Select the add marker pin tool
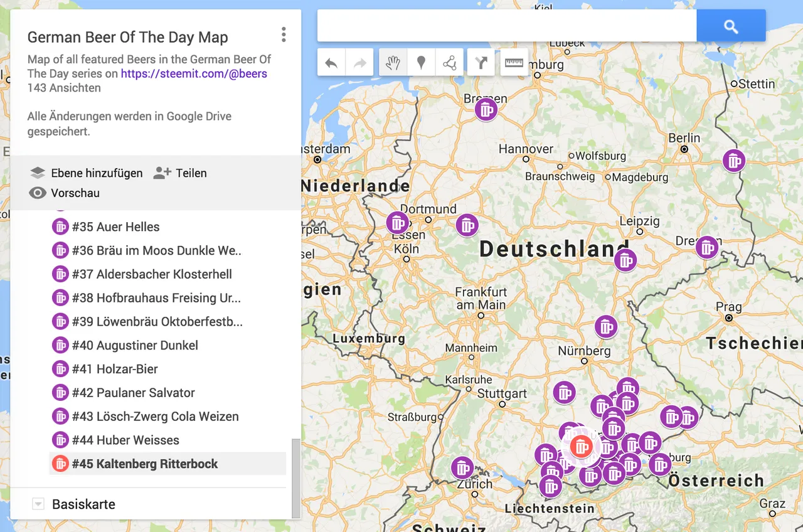 pyautogui.click(x=421, y=63)
